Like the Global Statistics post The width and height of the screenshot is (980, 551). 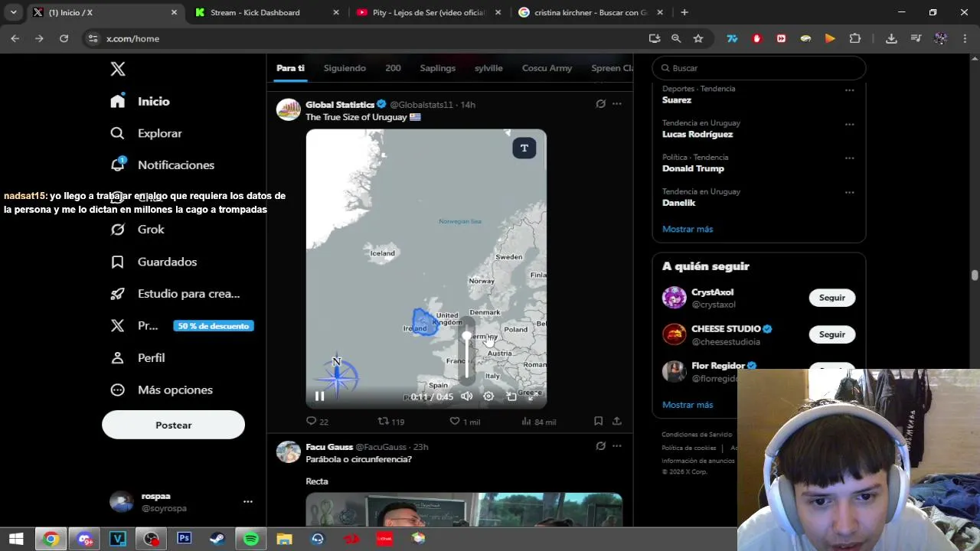point(465,422)
